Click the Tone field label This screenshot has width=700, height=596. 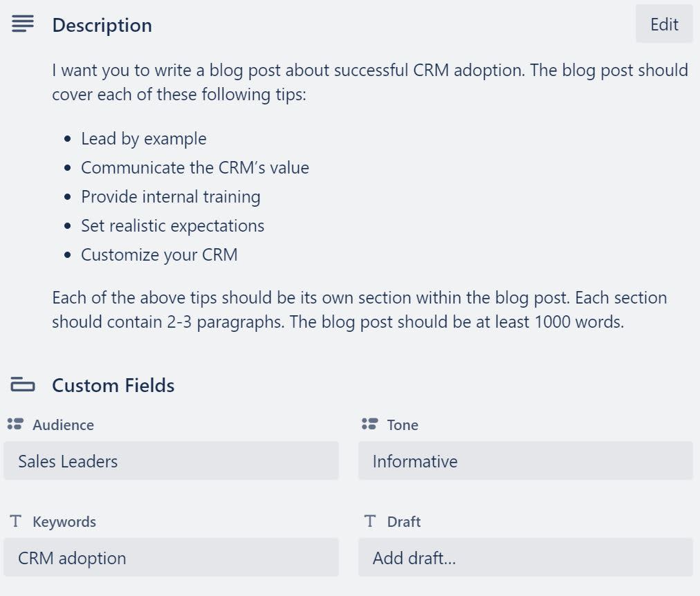coord(403,425)
